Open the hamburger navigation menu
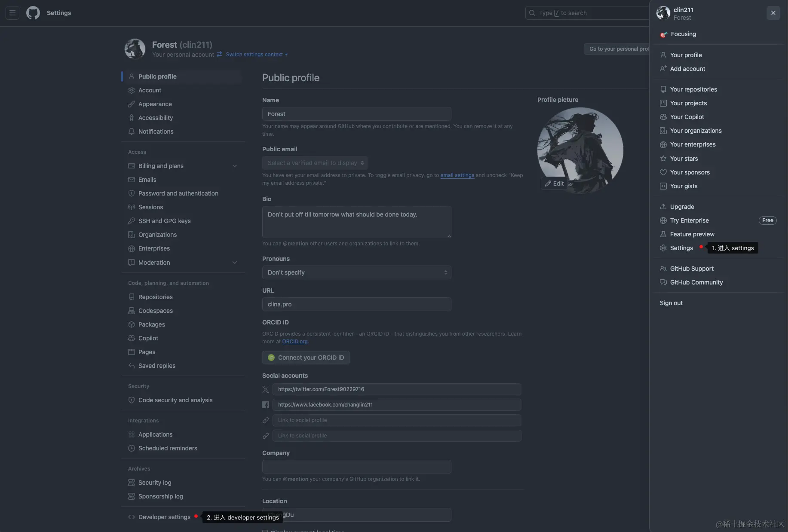 click(12, 13)
